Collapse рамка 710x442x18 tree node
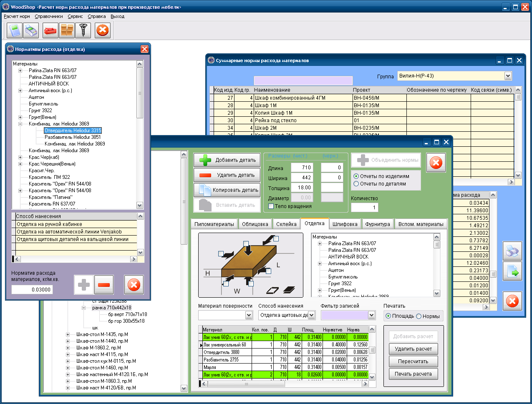 83,308
